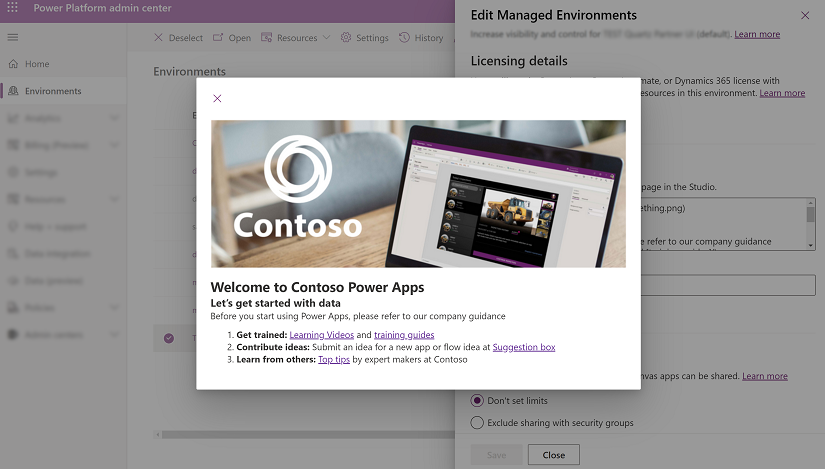Open the Learning Videos link

tap(321, 335)
